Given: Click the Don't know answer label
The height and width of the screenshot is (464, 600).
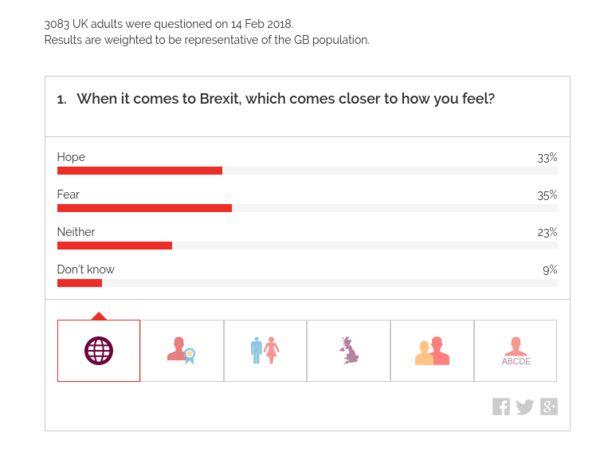Looking at the screenshot, I should tap(86, 269).
